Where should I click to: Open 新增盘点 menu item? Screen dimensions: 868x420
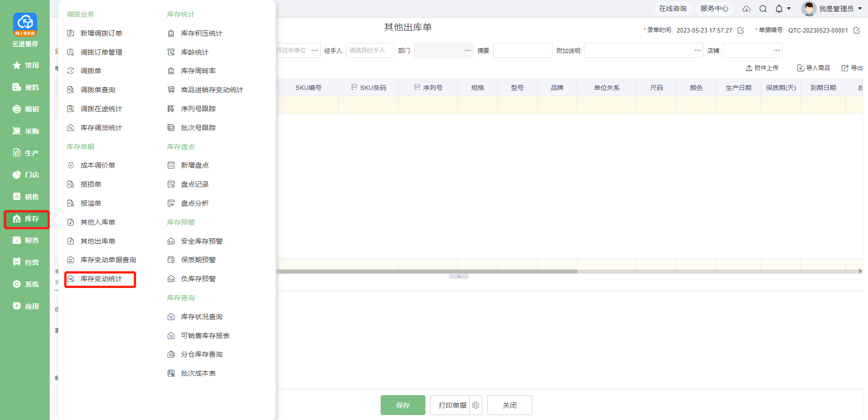click(x=188, y=165)
